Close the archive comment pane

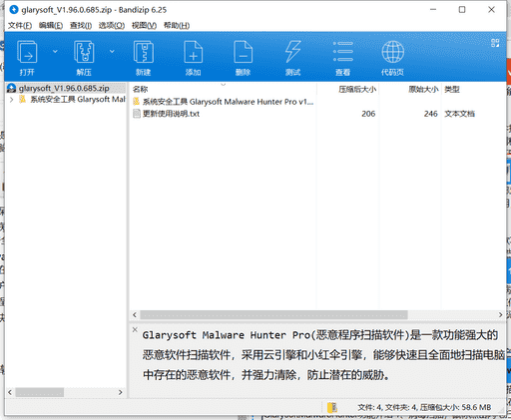click(135, 329)
